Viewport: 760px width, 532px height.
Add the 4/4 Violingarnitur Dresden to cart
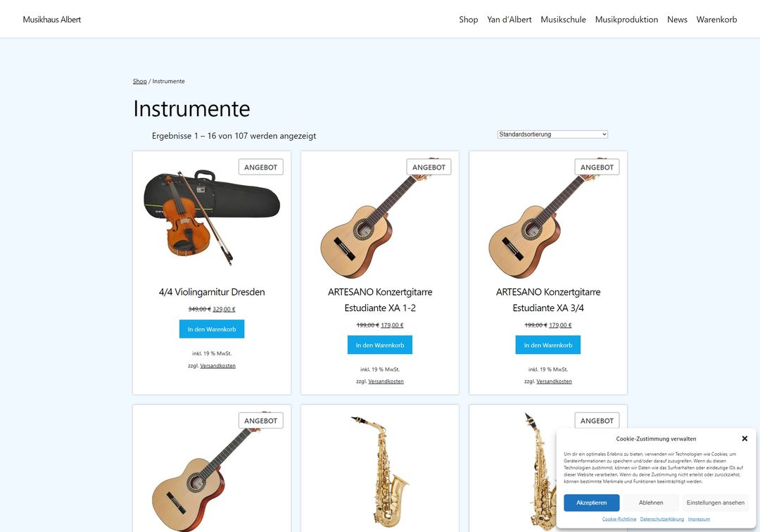[212, 329]
